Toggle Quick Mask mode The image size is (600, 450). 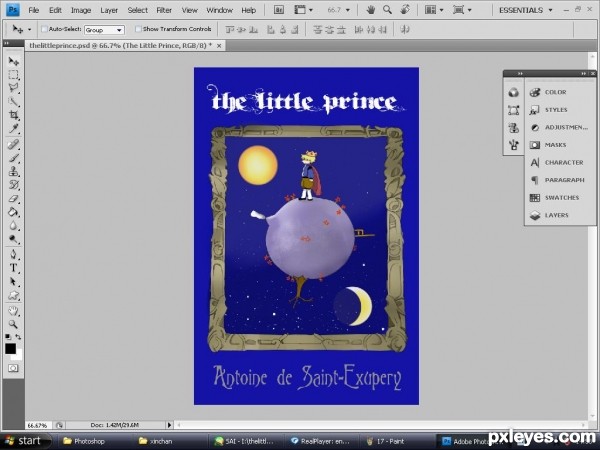[x=13, y=368]
